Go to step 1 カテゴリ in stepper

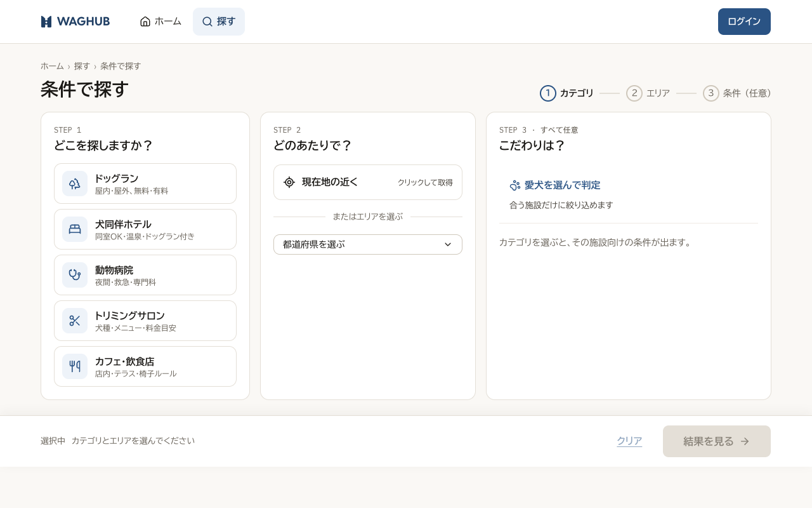pyautogui.click(x=566, y=93)
